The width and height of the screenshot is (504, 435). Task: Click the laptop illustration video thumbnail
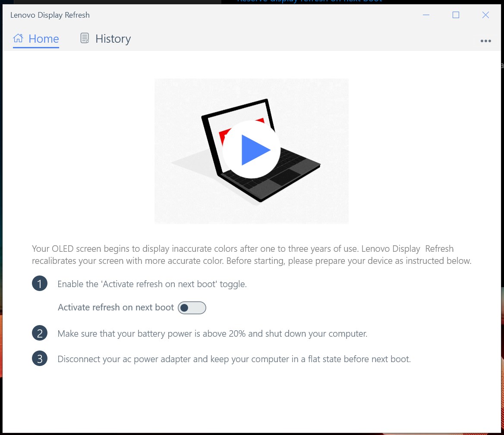coord(252,151)
